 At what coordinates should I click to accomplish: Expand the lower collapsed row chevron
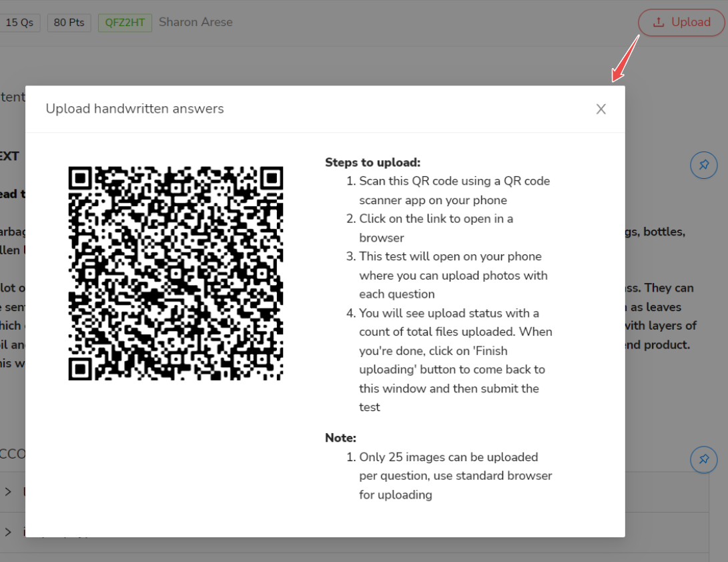(8, 532)
